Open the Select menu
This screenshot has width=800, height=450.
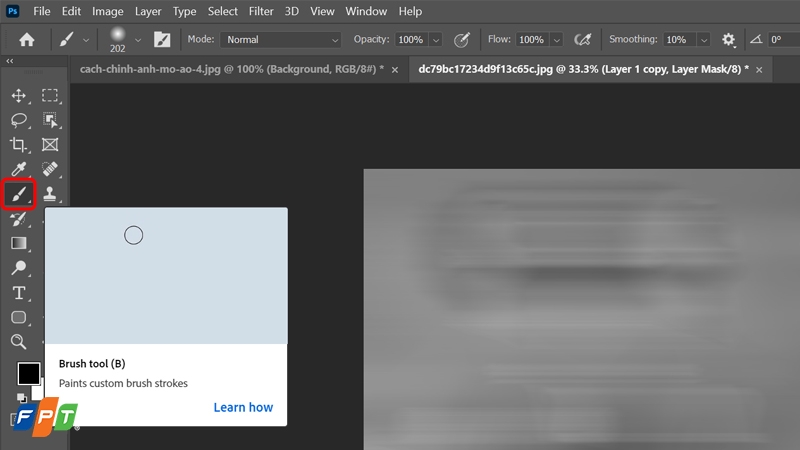tap(222, 11)
